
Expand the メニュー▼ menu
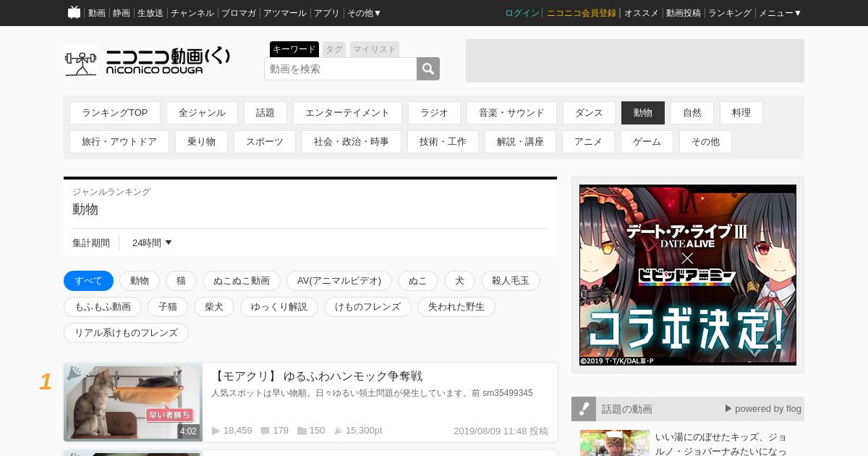(x=780, y=13)
